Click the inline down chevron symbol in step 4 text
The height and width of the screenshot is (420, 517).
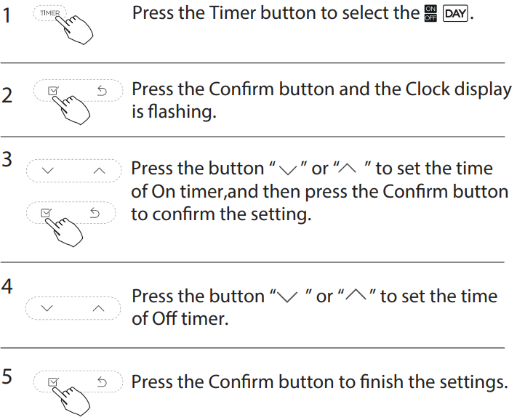pyautogui.click(x=287, y=296)
